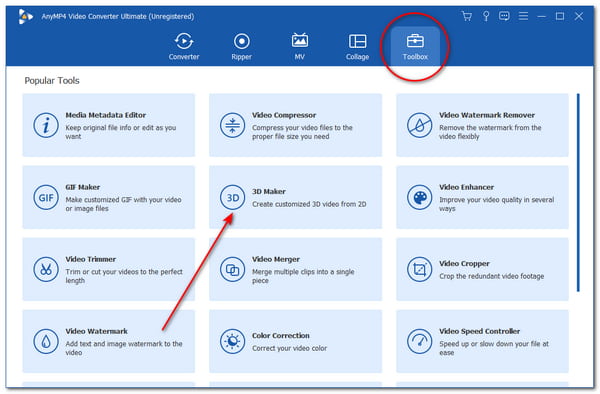The height and width of the screenshot is (394, 600).
Task: Click the Video Compressor icon
Action: [232, 125]
